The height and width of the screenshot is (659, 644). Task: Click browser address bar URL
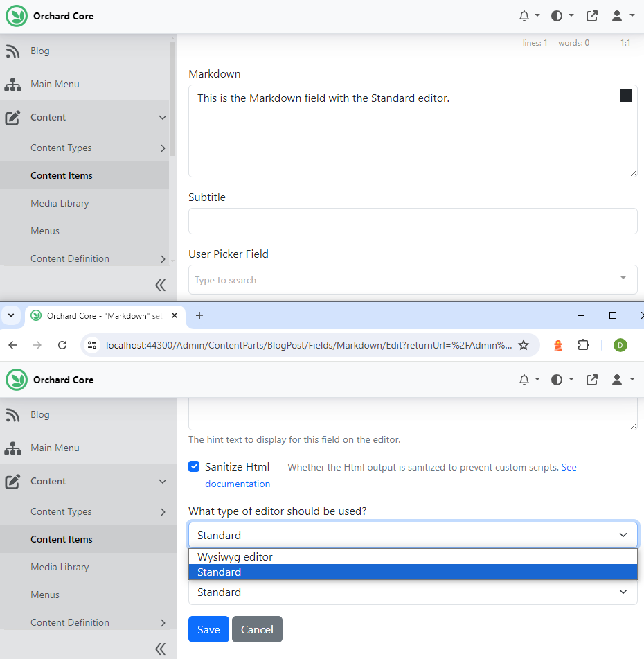pyautogui.click(x=309, y=346)
